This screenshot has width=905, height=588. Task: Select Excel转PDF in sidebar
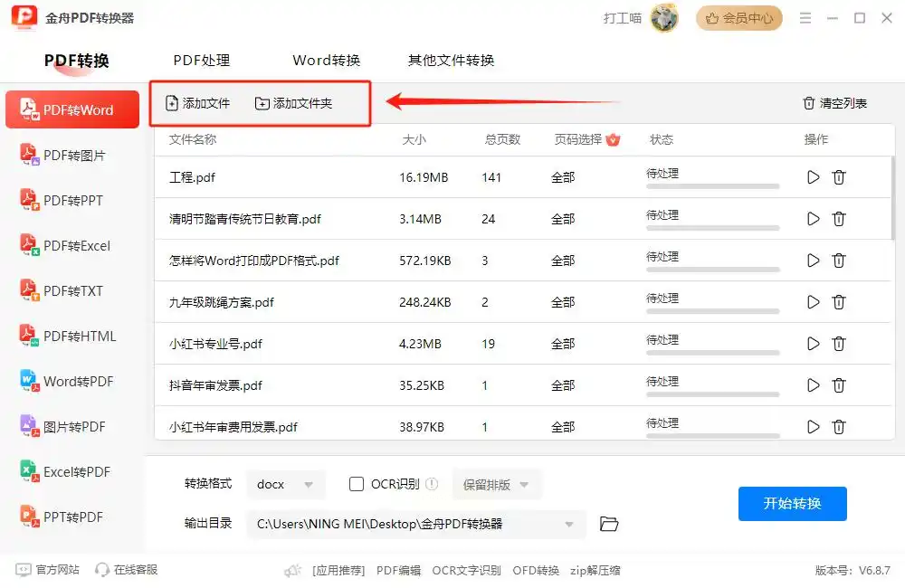72,471
